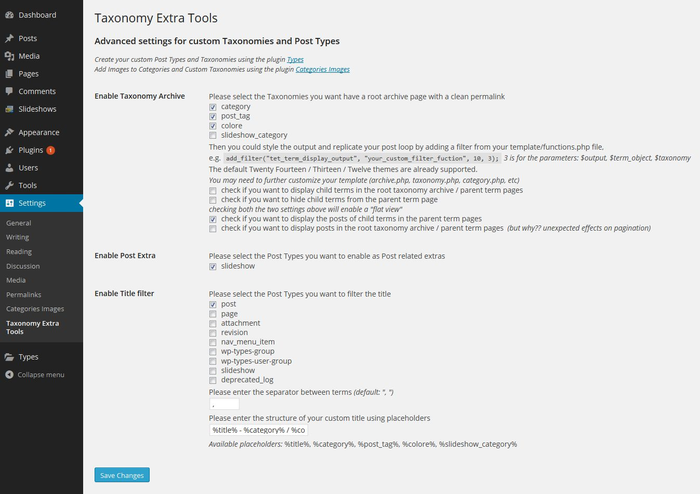Viewport: 700px width, 494px height.
Task: Open Comments via its speech bubble icon
Action: tap(9, 91)
